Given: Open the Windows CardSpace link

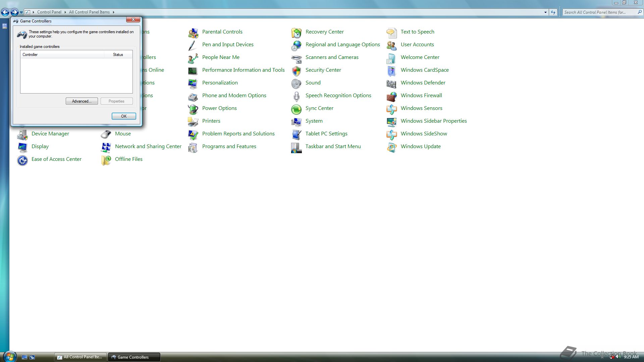Looking at the screenshot, I should (425, 70).
